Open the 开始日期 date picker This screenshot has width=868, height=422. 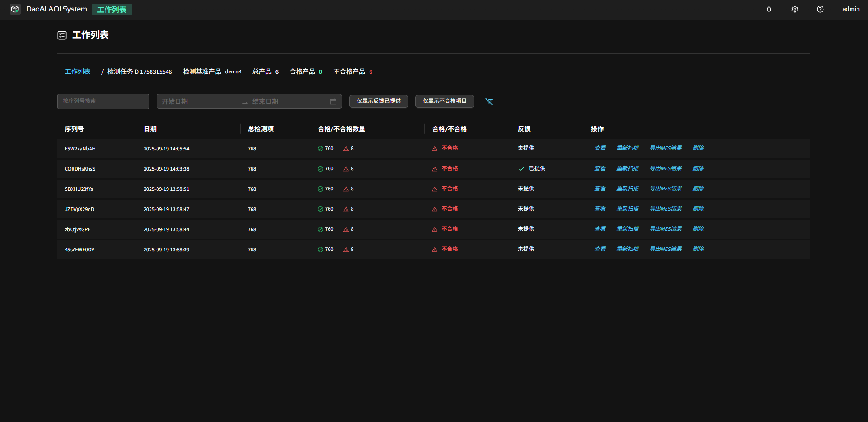(197, 101)
